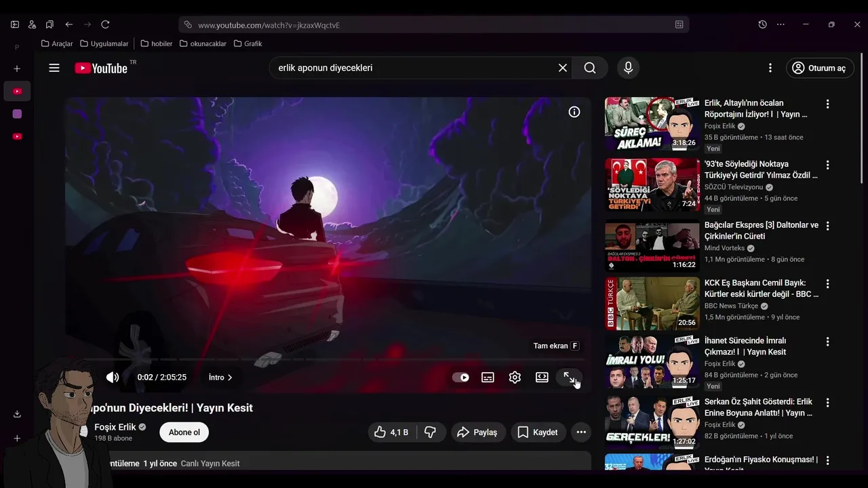The image size is (868, 488).
Task: Open options for Erlik, Altaylı'nın video
Action: coord(827,104)
